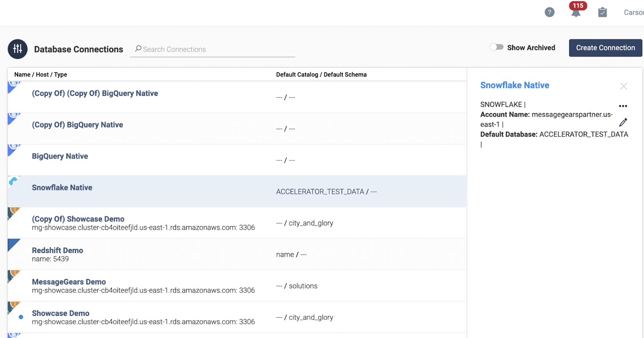Viewport: 644px width, 338px height.
Task: Click (Copy Of) Showcase Demo schema city_and_glory
Action: click(x=305, y=223)
